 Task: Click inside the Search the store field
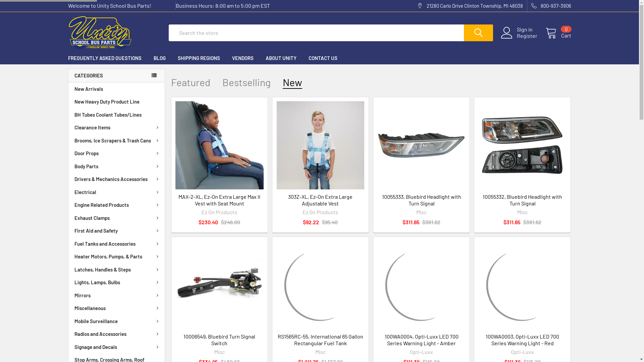point(316,33)
